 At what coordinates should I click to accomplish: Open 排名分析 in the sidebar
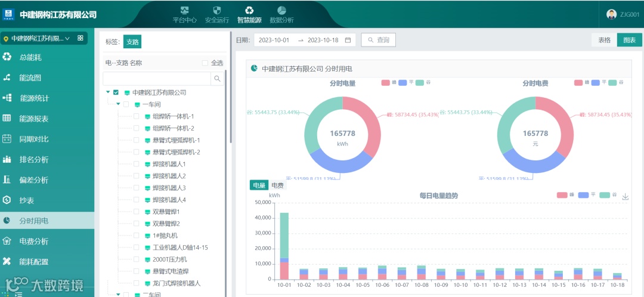pyautogui.click(x=34, y=159)
